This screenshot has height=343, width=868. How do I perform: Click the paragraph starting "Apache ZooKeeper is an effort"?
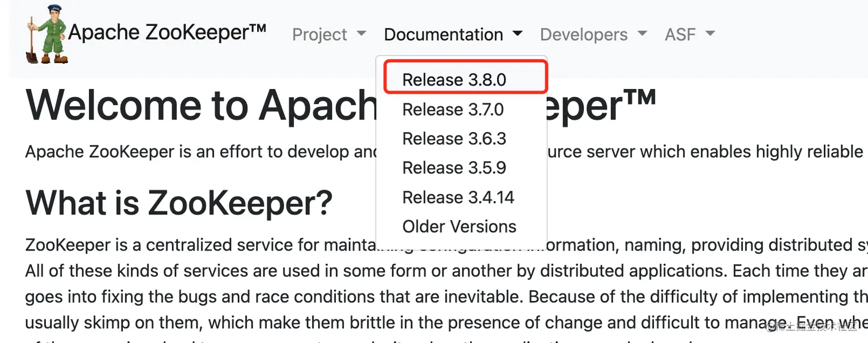pos(201,152)
